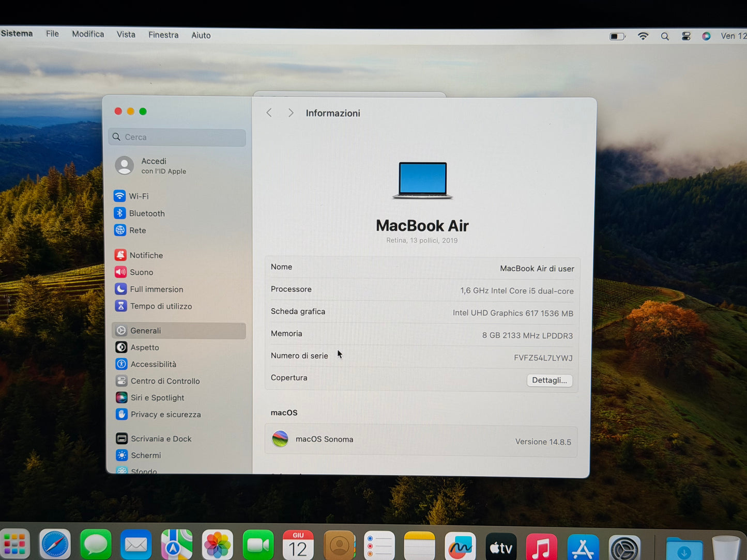747x560 pixels.
Task: Open System Settings from the Dock
Action: (x=624, y=548)
